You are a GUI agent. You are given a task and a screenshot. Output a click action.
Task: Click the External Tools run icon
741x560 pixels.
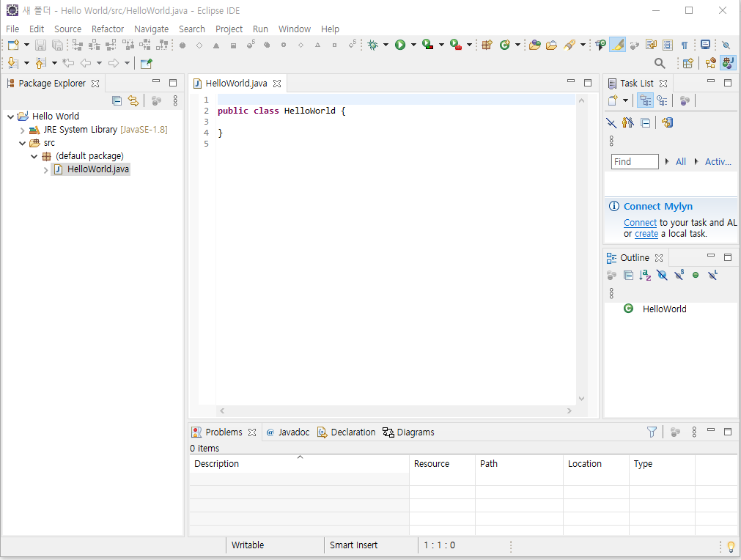456,45
